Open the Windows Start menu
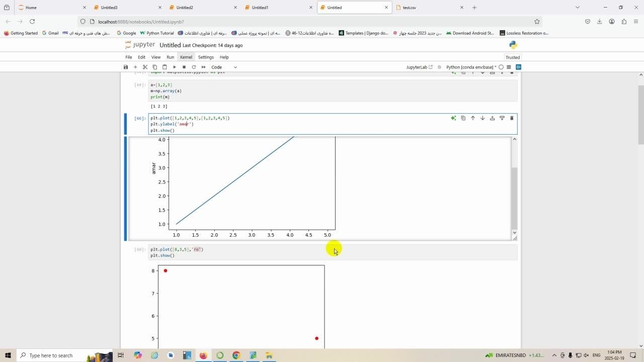Viewport: 644px width, 362px height. point(8,355)
